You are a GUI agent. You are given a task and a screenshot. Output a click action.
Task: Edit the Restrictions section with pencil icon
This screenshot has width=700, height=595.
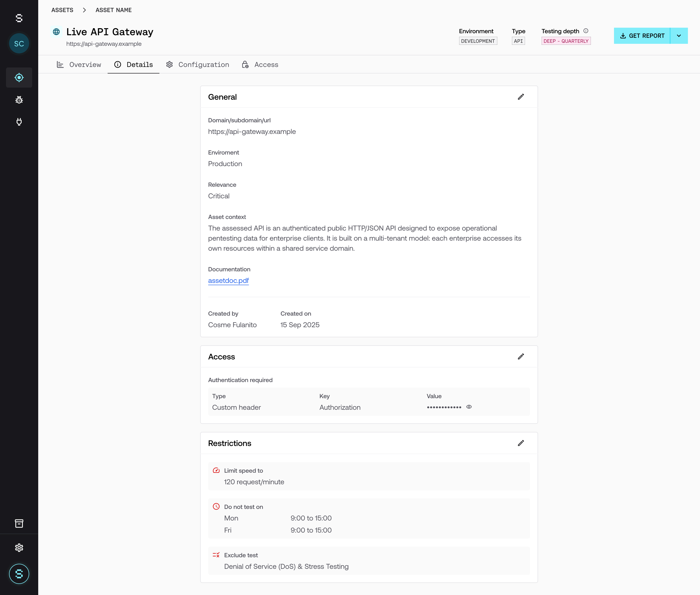tap(521, 443)
